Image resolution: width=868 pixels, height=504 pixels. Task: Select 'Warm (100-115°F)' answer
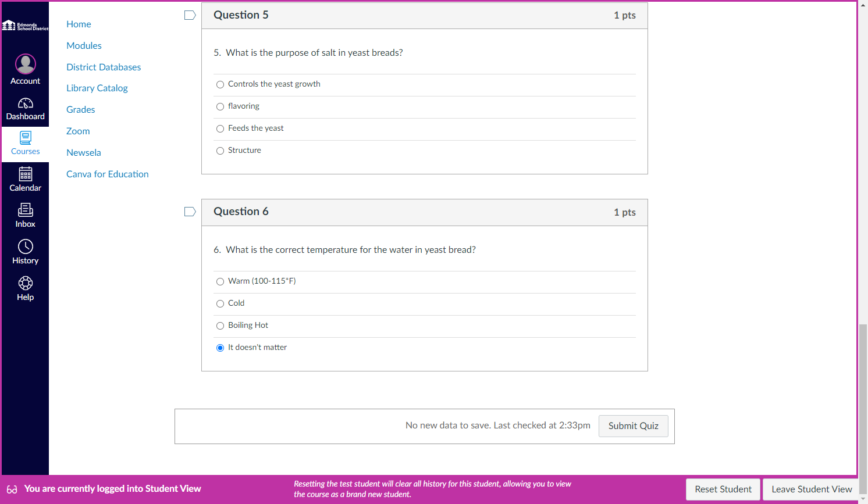tap(220, 282)
